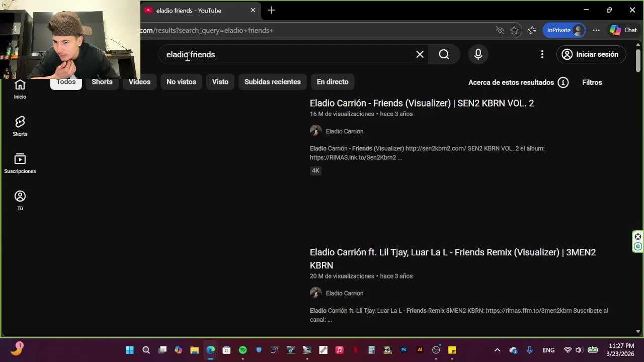Open the Friends Remix (Visualizer) video title
Image resolution: width=644 pixels, height=362 pixels.
(453, 258)
